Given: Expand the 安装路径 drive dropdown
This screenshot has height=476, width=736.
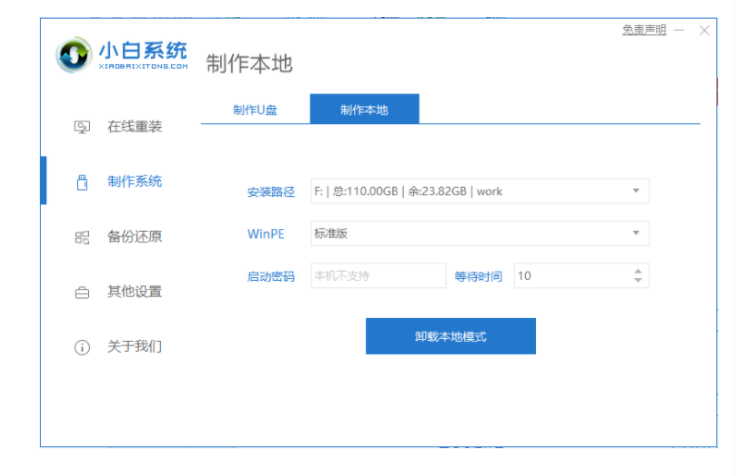Looking at the screenshot, I should coord(636,191).
